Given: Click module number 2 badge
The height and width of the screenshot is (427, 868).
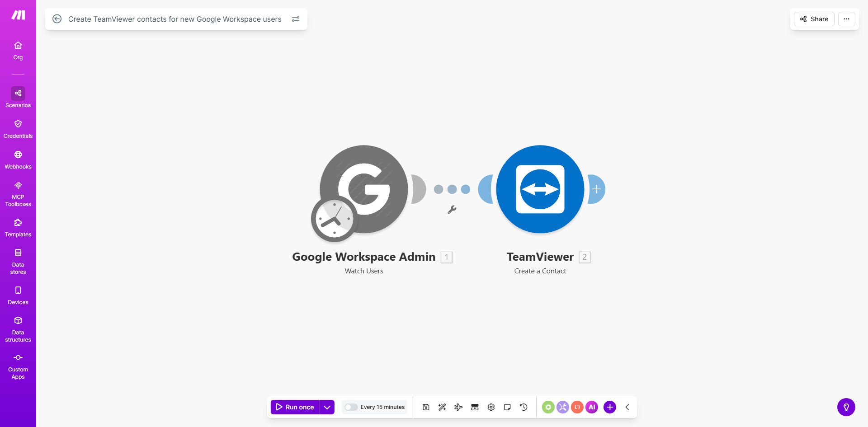Looking at the screenshot, I should coord(585,257).
